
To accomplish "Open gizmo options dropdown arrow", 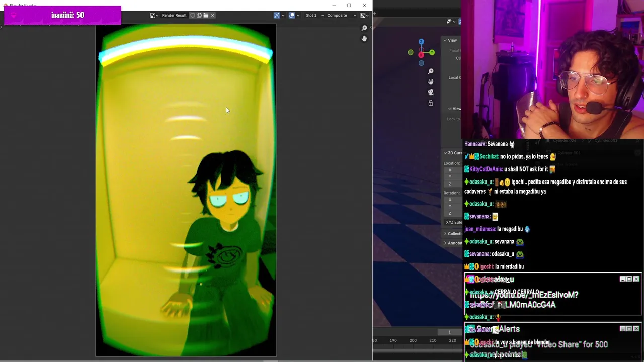I will (x=283, y=16).
